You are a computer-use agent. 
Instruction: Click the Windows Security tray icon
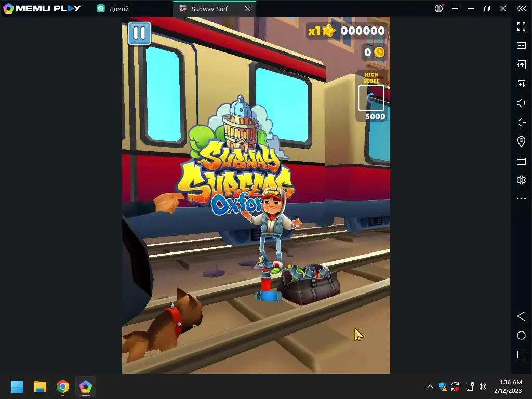[443, 387]
